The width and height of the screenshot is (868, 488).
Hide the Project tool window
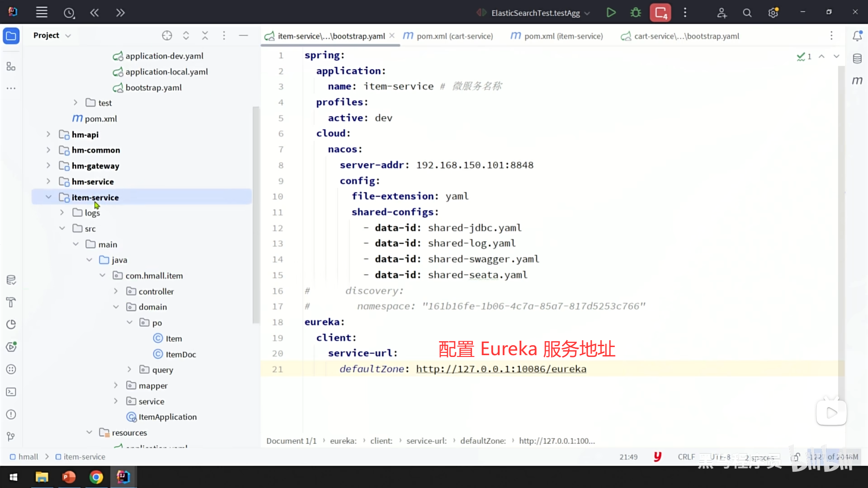[x=243, y=36]
